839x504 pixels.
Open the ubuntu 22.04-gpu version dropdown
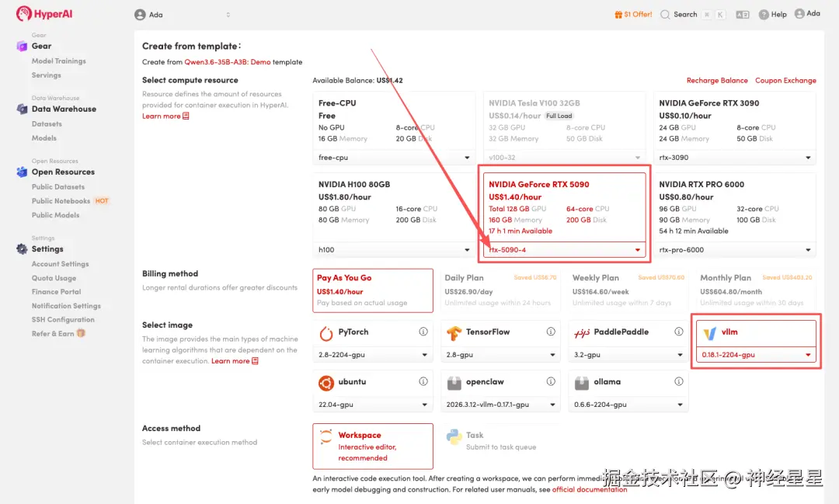pyautogui.click(x=373, y=405)
